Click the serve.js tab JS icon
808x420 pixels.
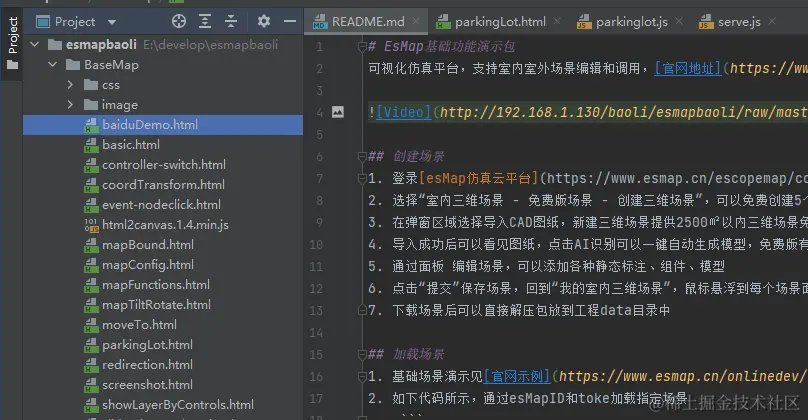tap(706, 22)
